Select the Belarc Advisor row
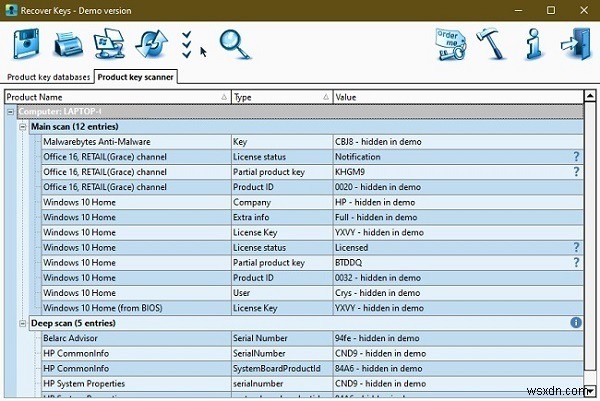 (312, 338)
